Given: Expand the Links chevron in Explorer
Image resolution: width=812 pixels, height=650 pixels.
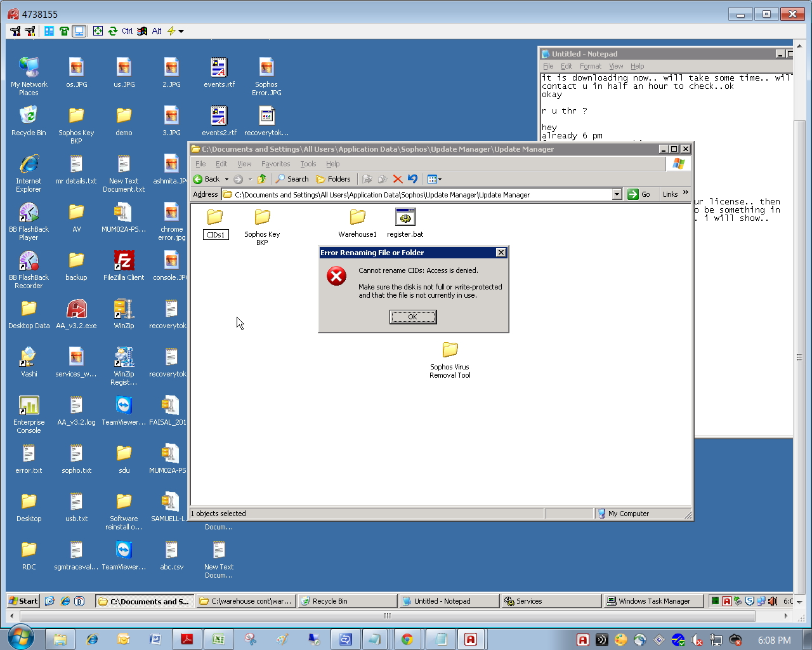Looking at the screenshot, I should pos(685,193).
